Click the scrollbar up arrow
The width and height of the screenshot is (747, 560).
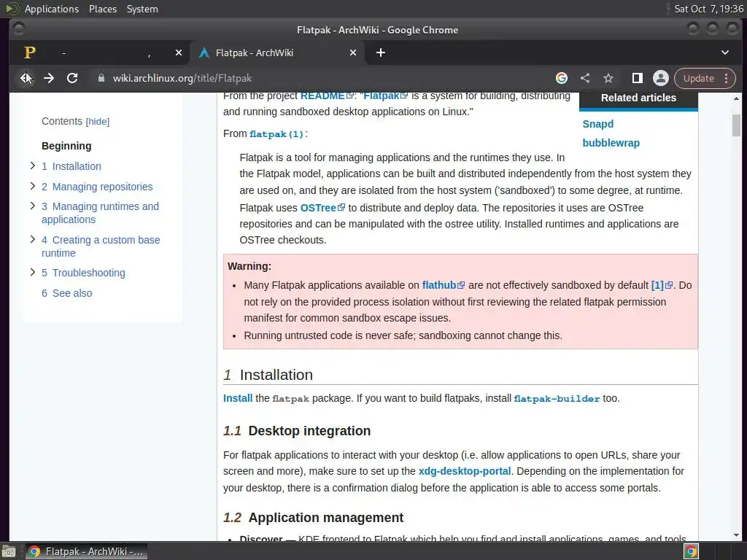tap(736, 98)
